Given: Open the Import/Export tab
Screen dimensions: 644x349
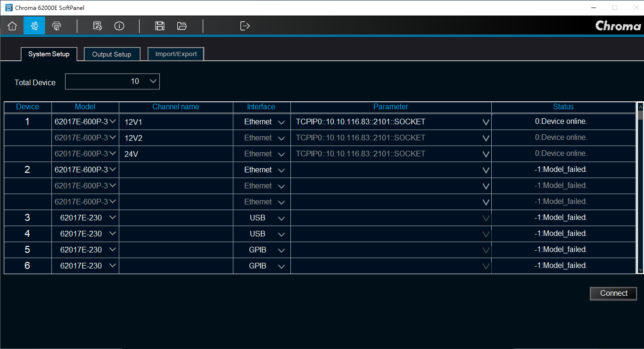Looking at the screenshot, I should 176,54.
